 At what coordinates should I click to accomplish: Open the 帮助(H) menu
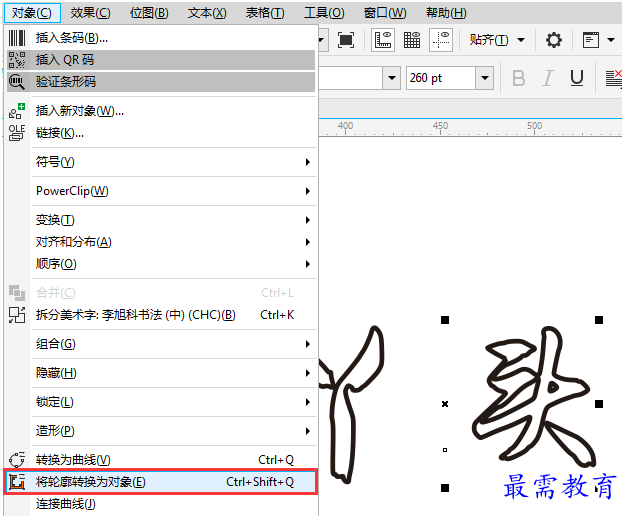click(x=446, y=13)
